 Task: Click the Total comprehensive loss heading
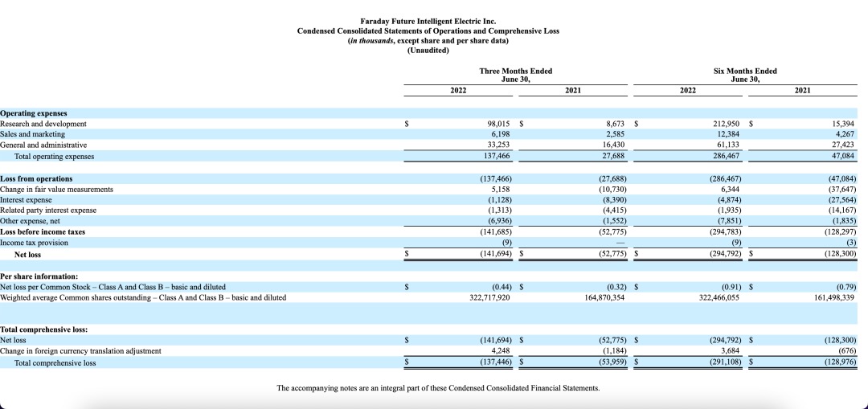tap(43, 329)
